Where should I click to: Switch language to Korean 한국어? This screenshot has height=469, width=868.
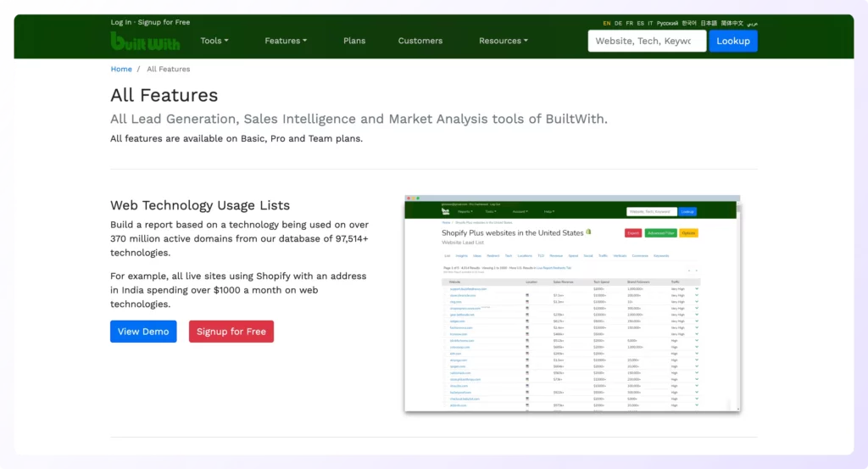pyautogui.click(x=689, y=23)
